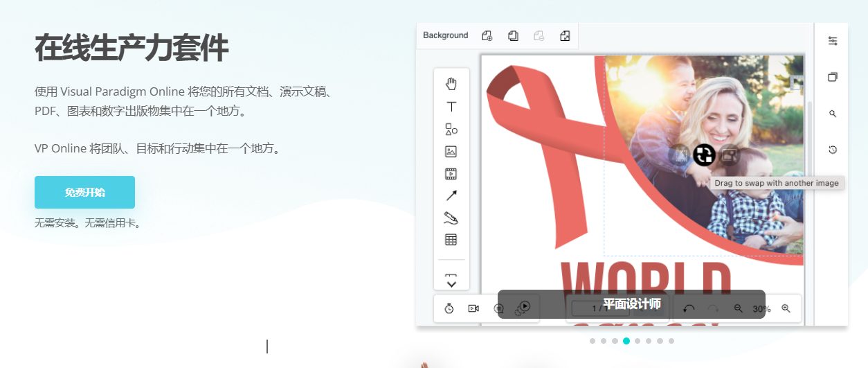Click the replace image icon right of swap

click(729, 155)
